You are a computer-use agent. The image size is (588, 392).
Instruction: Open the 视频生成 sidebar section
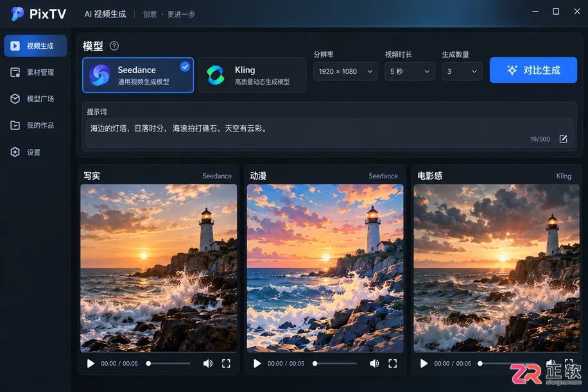[35, 46]
